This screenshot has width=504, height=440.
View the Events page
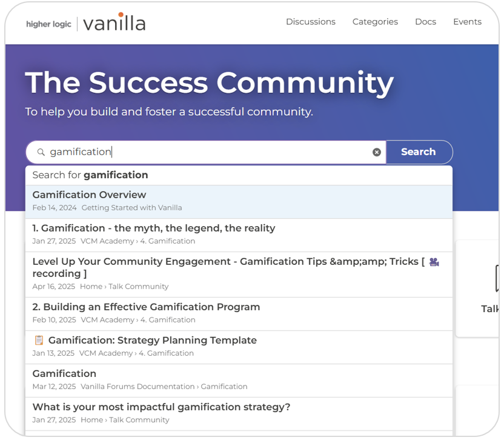pyautogui.click(x=467, y=22)
